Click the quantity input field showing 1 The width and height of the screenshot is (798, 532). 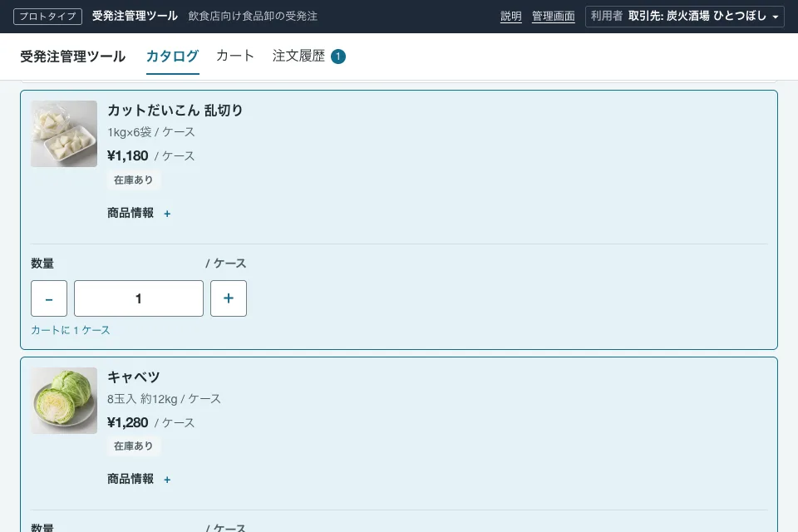(139, 298)
